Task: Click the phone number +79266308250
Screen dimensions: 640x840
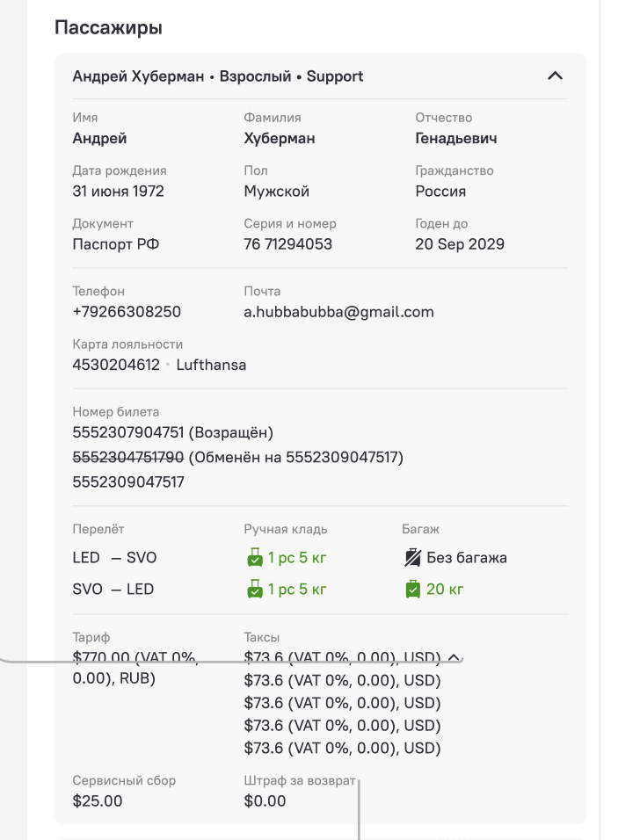Action: 127,312
